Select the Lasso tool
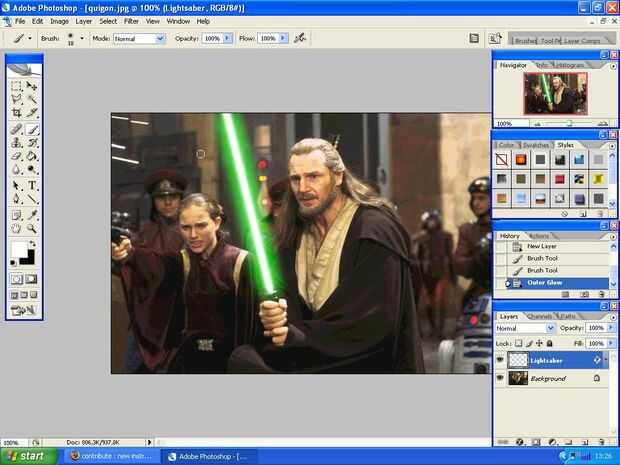Screen dimensions: 620x465 point(16,99)
